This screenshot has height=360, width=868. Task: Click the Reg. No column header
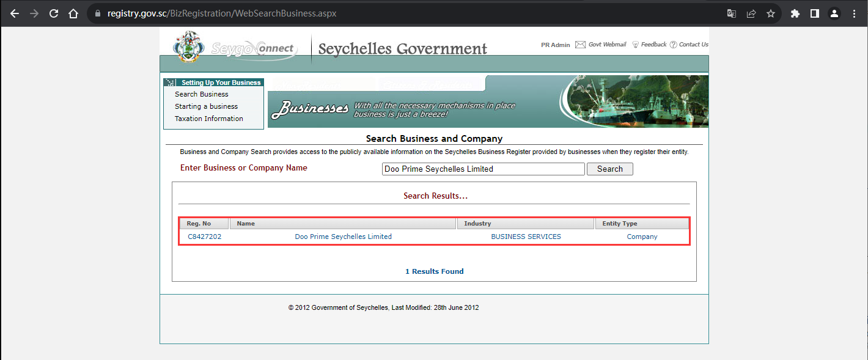[204, 224]
